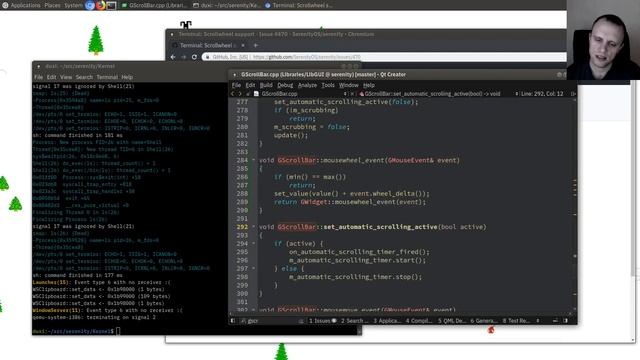Click m_automatic_scrolling_timer.stop() on line 298
This screenshot has height=360, width=640.
(x=355, y=277)
